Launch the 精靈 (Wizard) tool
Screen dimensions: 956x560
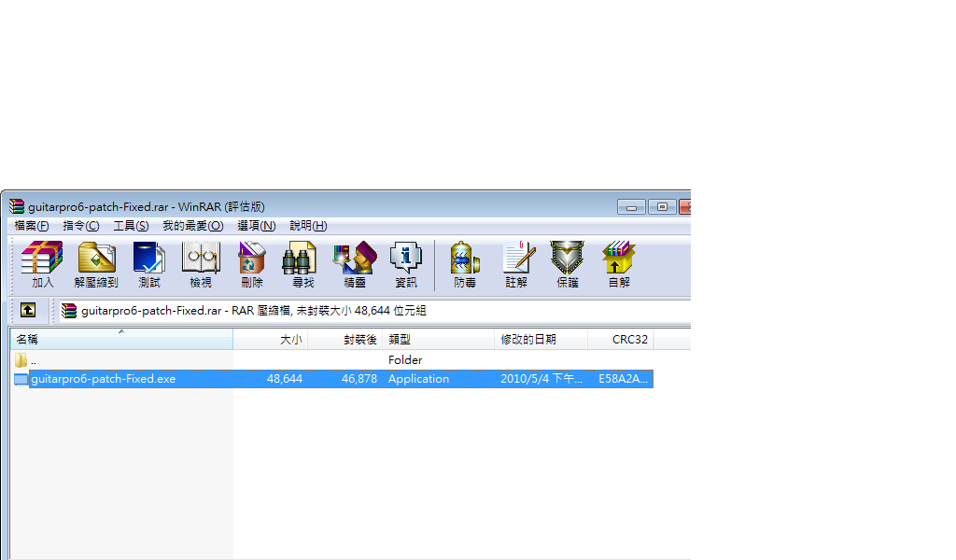[x=355, y=264]
